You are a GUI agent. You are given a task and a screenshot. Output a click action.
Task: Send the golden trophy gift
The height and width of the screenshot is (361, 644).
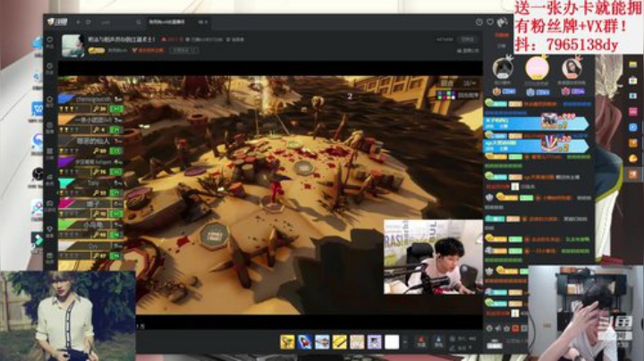click(287, 341)
